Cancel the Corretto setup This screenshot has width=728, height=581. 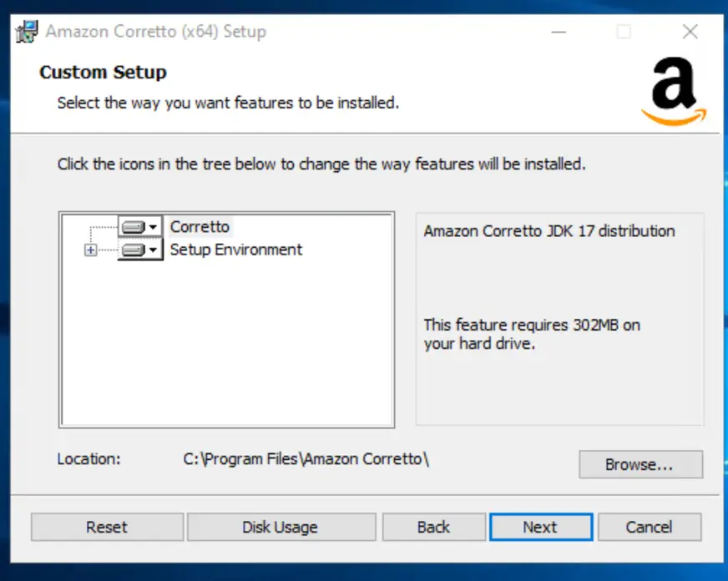pos(650,527)
